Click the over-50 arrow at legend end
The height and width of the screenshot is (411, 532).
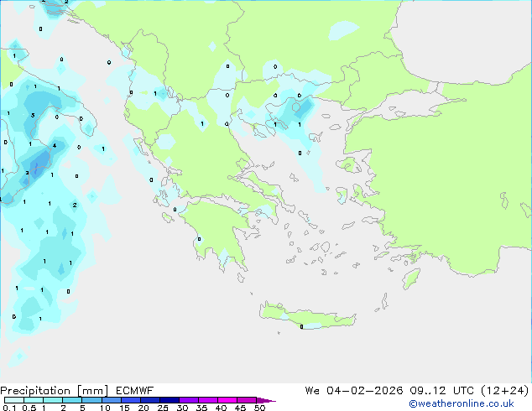[x=266, y=400]
